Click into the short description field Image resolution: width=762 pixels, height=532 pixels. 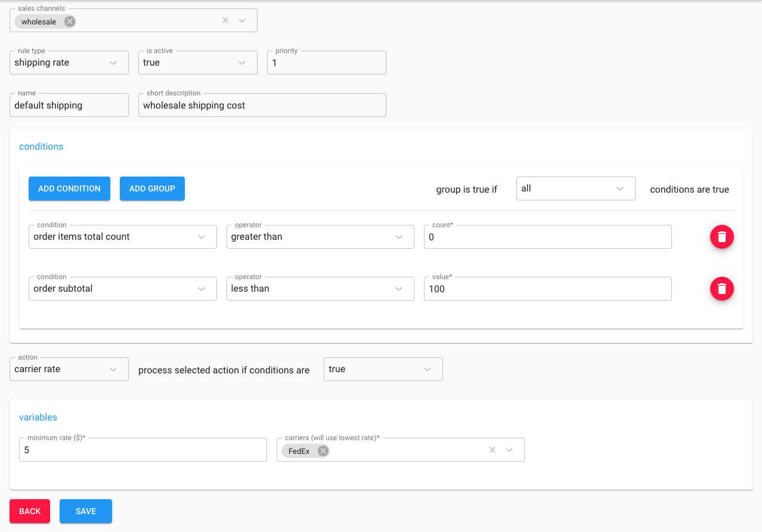click(262, 106)
